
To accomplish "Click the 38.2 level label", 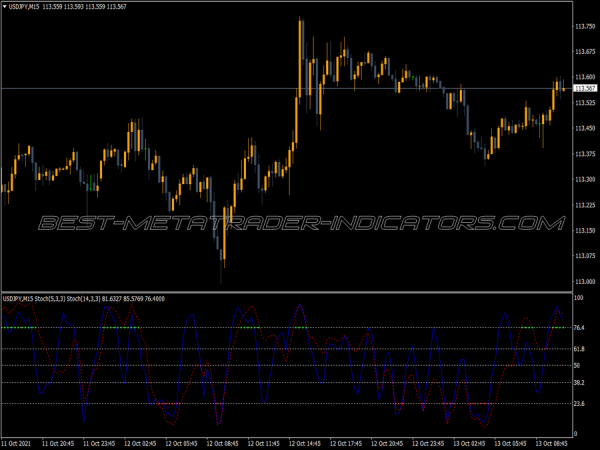I will tap(580, 383).
